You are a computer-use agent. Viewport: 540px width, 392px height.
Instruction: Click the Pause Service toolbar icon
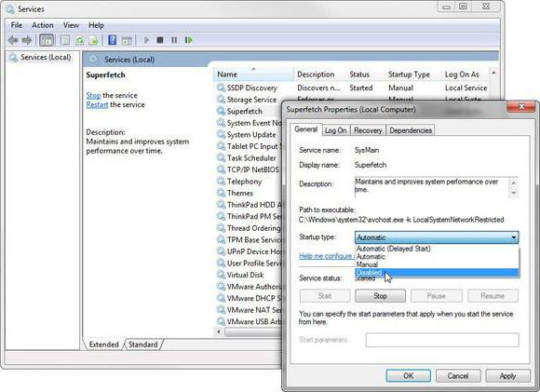point(174,40)
